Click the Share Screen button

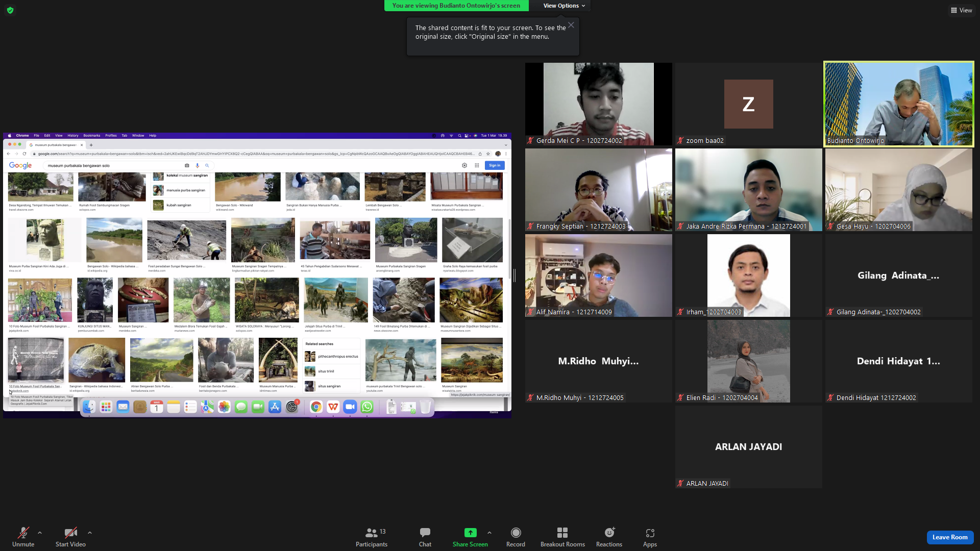pos(470,537)
